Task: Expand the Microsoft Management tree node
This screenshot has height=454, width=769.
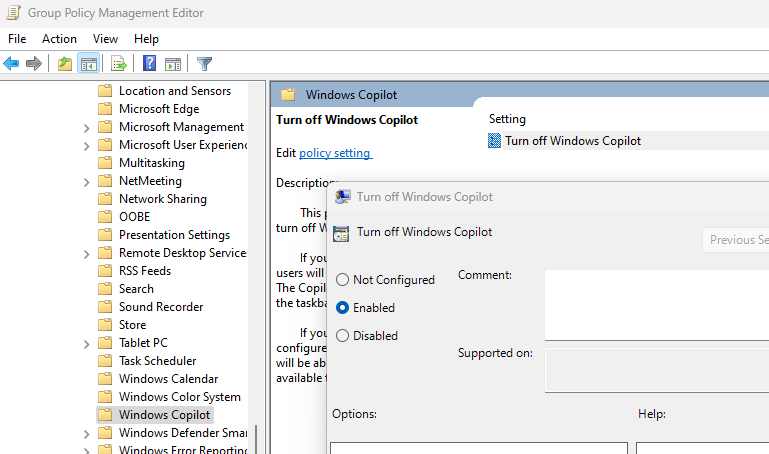Action: (86, 128)
